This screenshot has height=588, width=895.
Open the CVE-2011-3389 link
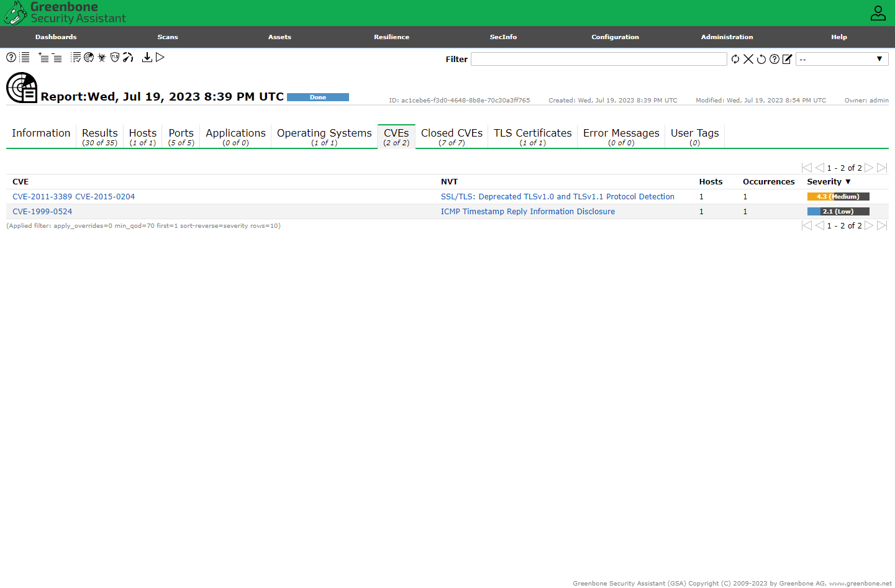point(42,196)
